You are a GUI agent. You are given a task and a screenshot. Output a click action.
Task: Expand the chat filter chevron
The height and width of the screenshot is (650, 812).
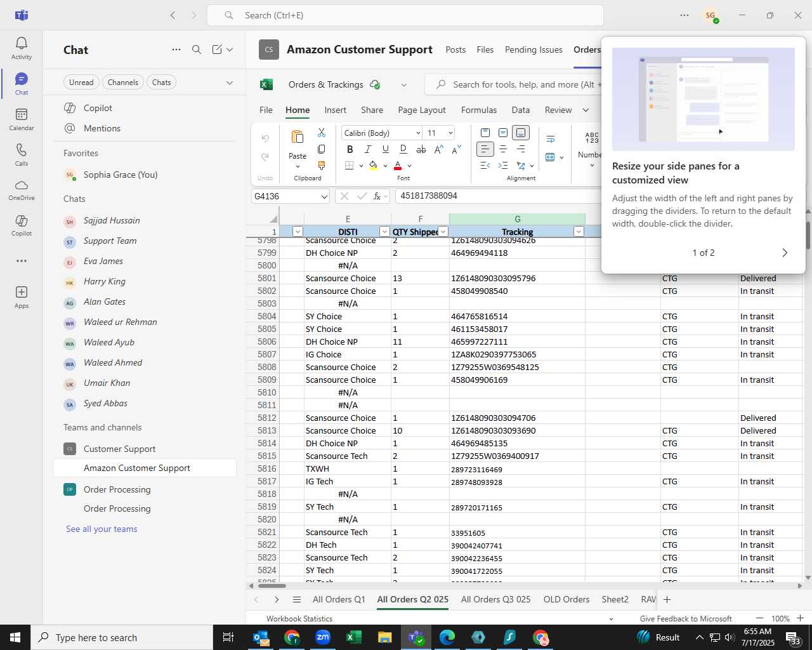pyautogui.click(x=230, y=83)
